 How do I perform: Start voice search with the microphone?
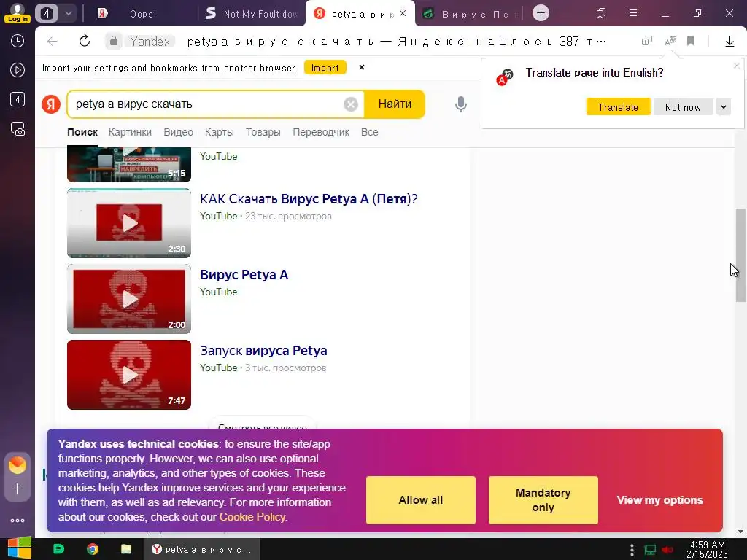461,104
